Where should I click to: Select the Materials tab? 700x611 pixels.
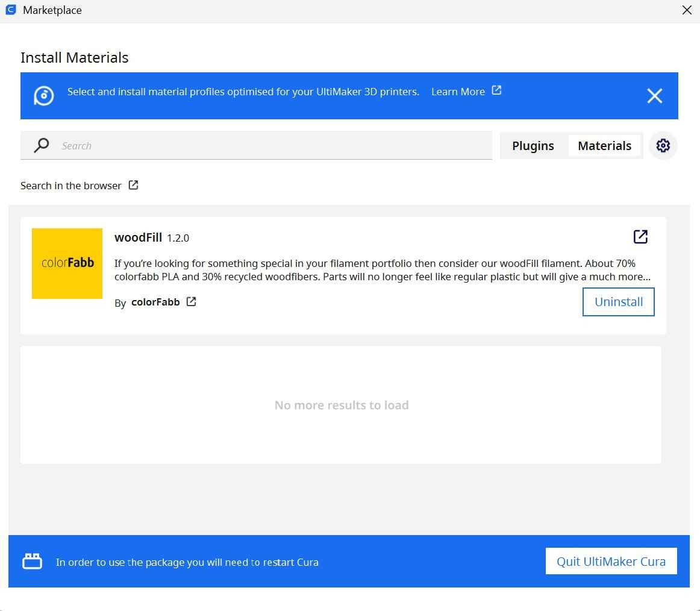[604, 146]
